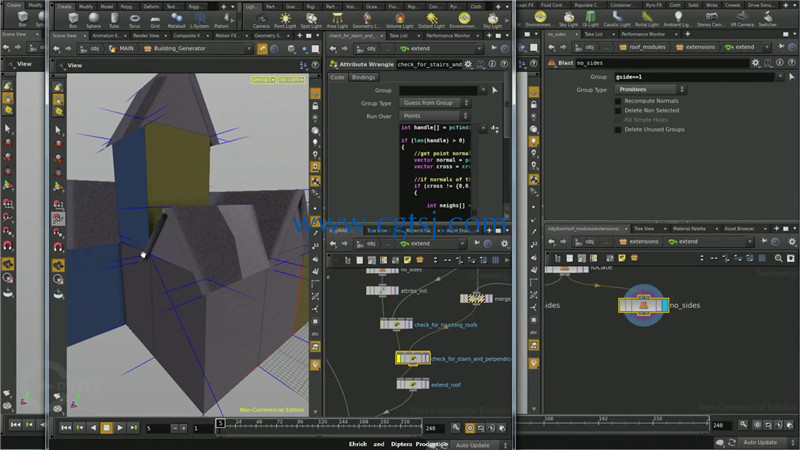Select the Grid shelf tool
The width and height of the screenshot is (800, 450).
pos(155,20)
